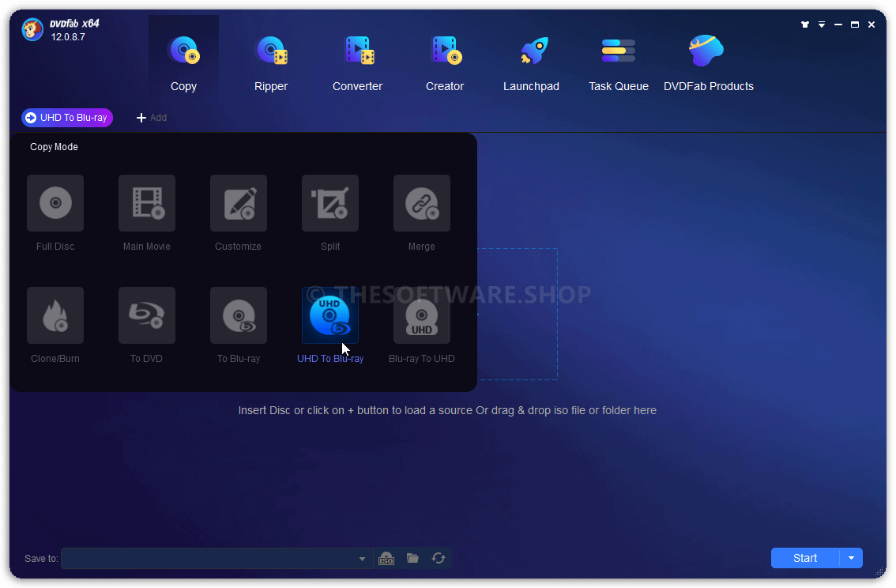Minimize the DVDFab window
This screenshot has height=588, width=896.
pos(838,24)
